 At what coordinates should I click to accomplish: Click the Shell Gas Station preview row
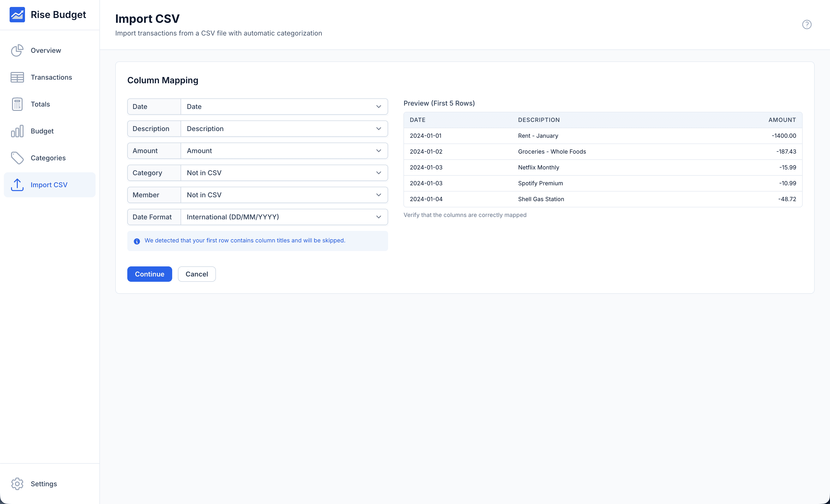pos(603,199)
